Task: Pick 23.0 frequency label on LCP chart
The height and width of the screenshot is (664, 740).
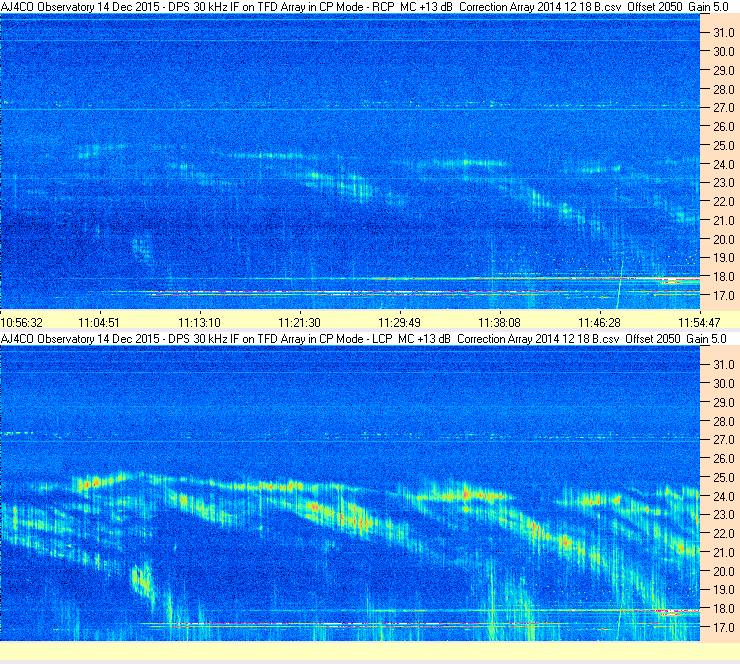Action: (x=724, y=515)
